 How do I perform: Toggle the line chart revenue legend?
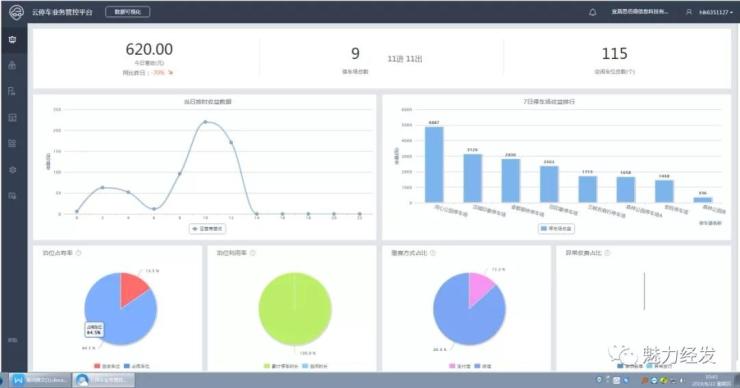pyautogui.click(x=208, y=228)
